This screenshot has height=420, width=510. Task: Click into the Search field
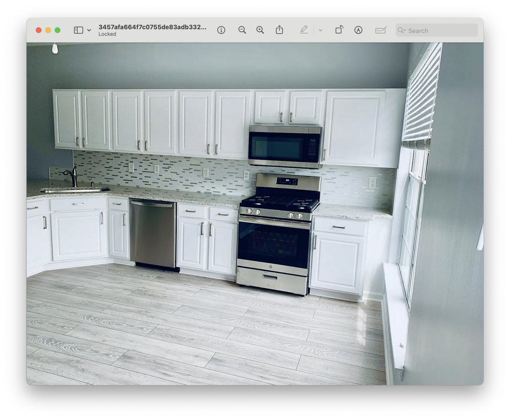coord(437,30)
